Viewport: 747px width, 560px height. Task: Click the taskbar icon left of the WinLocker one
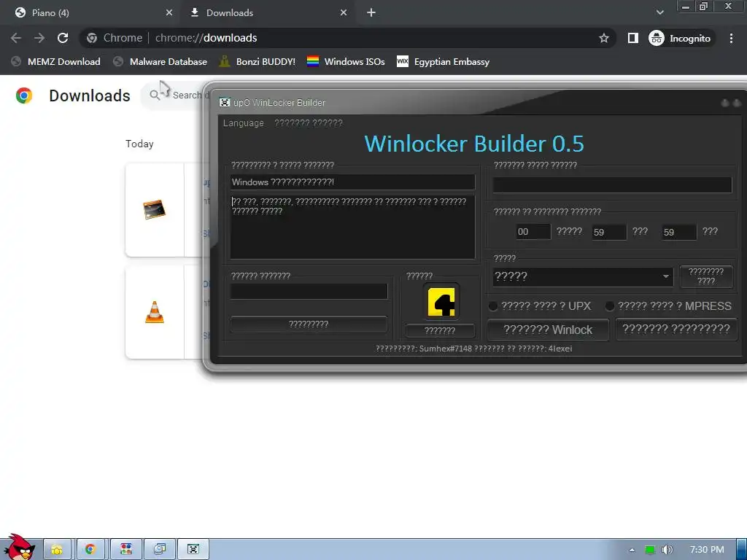pos(160,550)
